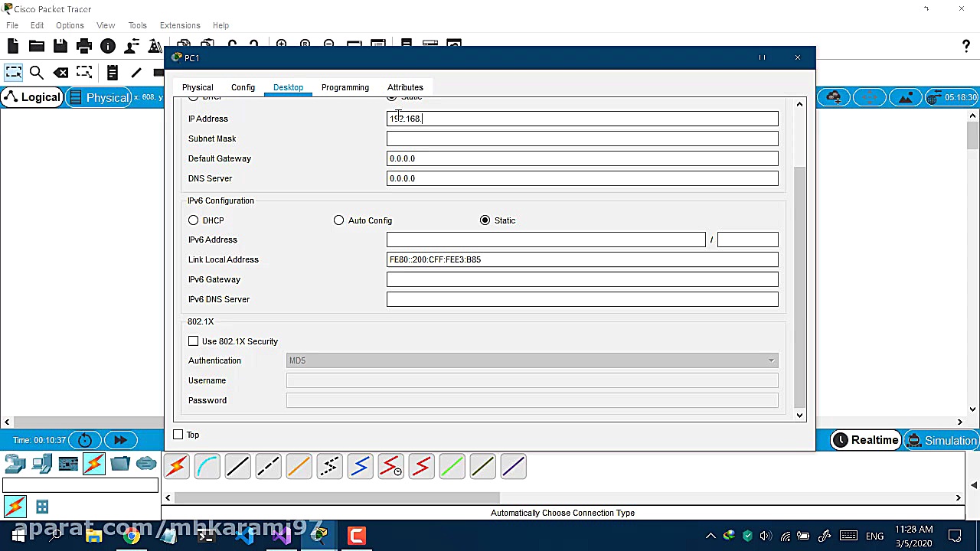Open the Extensions menu
This screenshot has height=551, width=980.
pyautogui.click(x=180, y=25)
